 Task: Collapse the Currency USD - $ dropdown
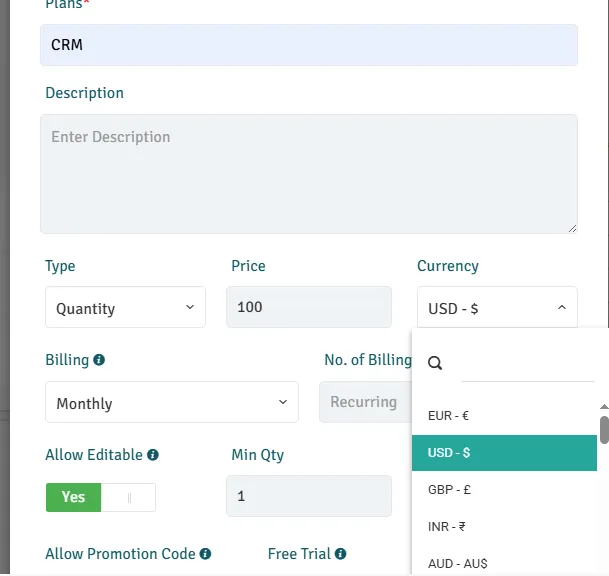click(497, 307)
